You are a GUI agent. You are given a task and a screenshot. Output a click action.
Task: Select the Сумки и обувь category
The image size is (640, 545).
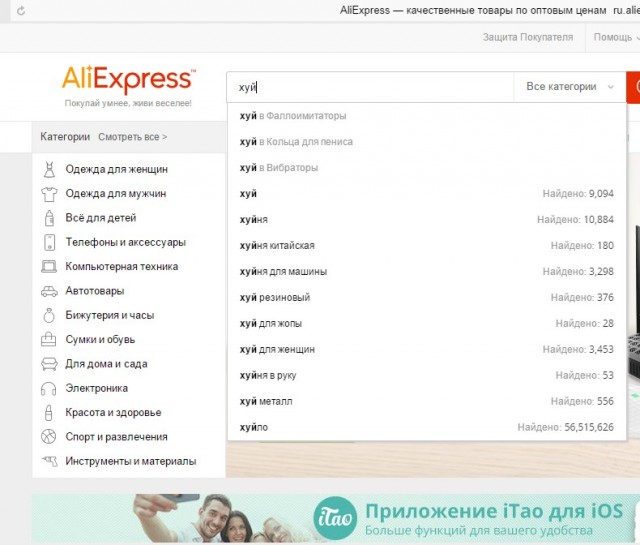click(100, 339)
